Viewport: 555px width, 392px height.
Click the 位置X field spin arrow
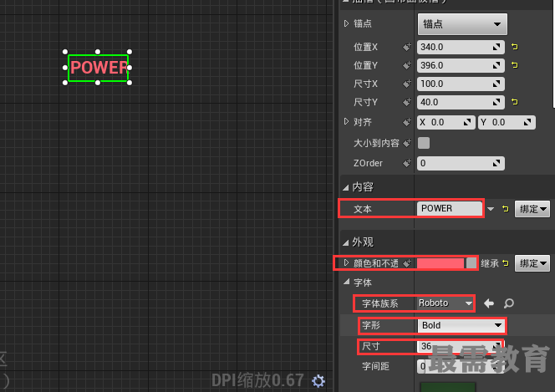tap(496, 47)
